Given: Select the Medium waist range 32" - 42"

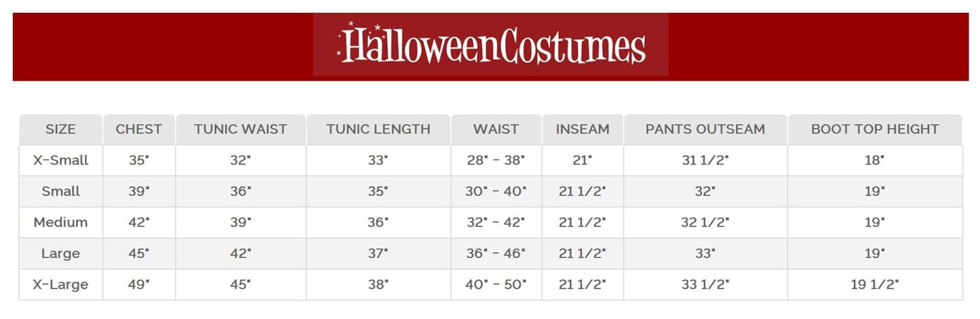Looking at the screenshot, I should pyautogui.click(x=496, y=222).
